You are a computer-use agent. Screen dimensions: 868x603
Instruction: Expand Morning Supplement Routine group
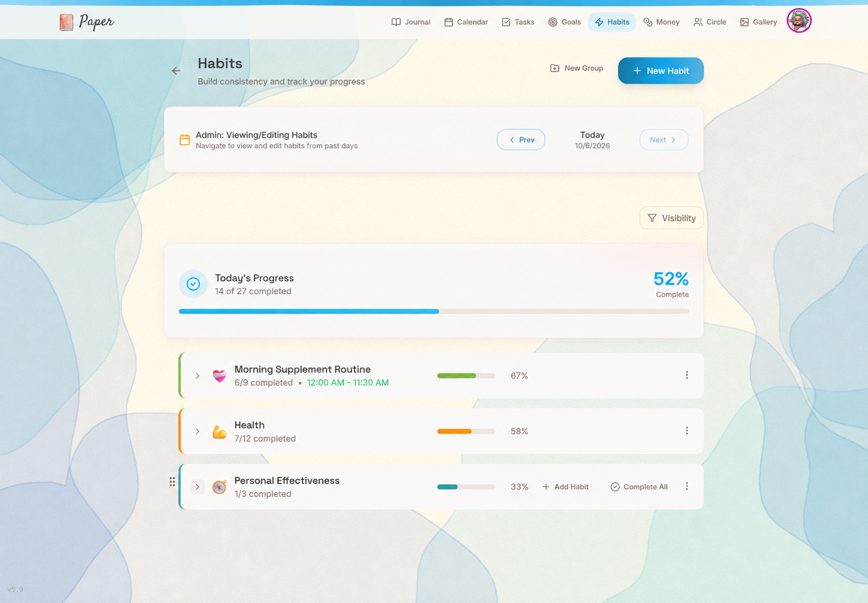tap(197, 376)
